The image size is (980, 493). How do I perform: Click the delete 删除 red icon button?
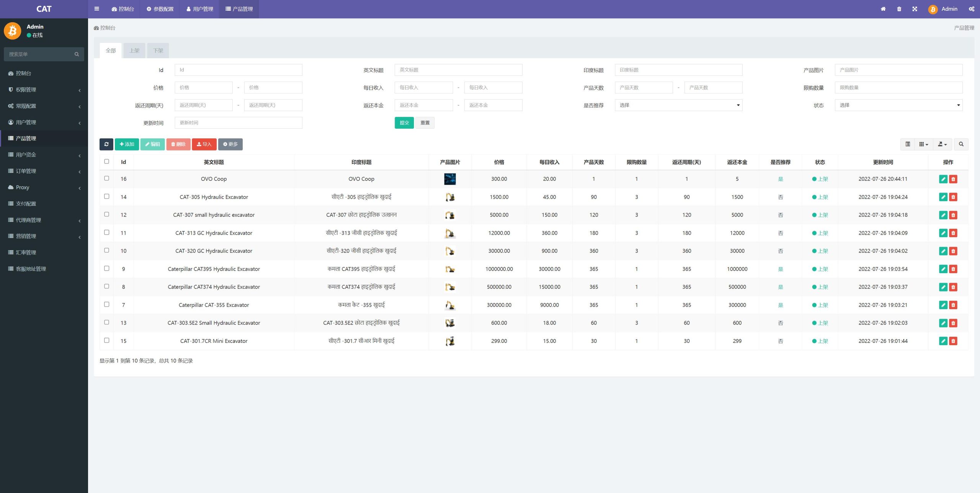[179, 144]
